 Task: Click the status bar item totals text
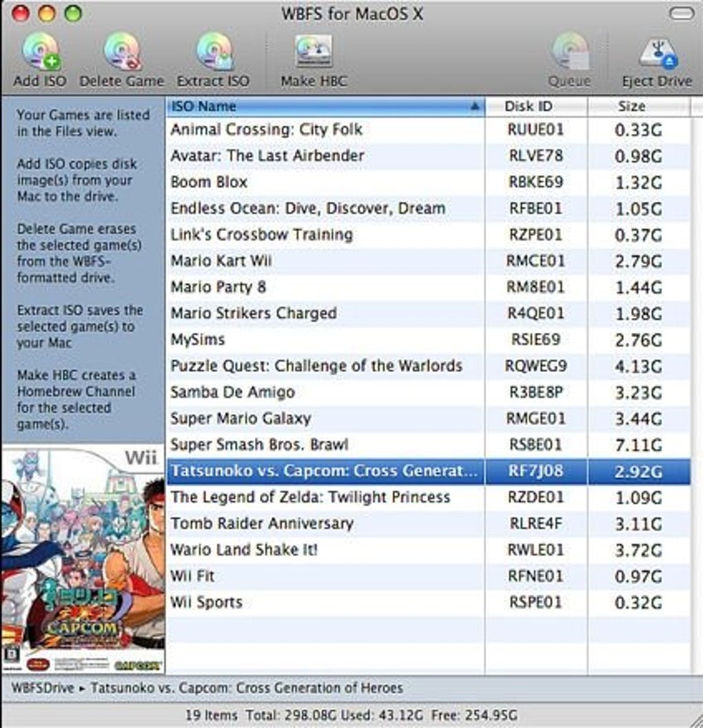coord(351,714)
